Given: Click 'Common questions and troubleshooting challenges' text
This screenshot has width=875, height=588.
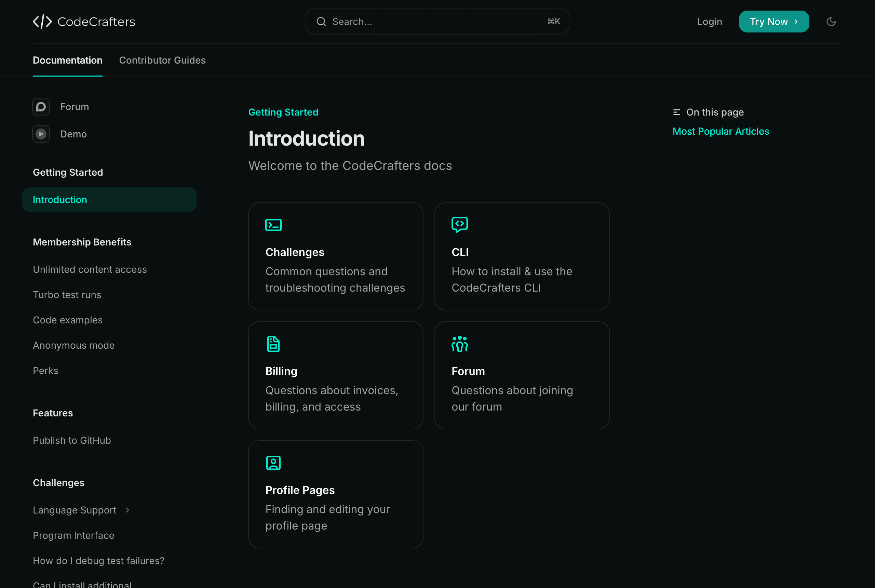Looking at the screenshot, I should 335,280.
